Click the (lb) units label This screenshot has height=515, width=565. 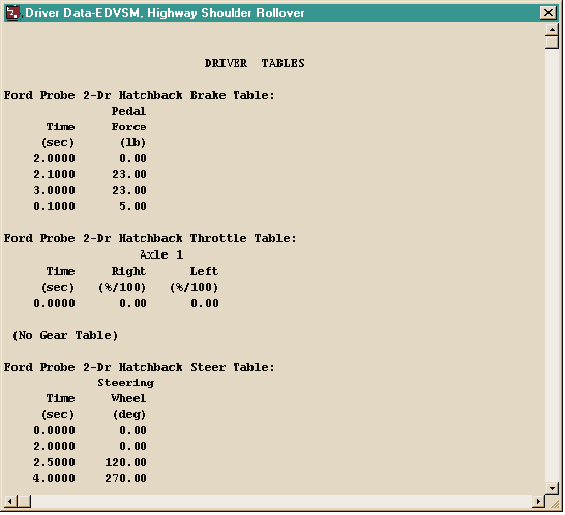tap(133, 143)
